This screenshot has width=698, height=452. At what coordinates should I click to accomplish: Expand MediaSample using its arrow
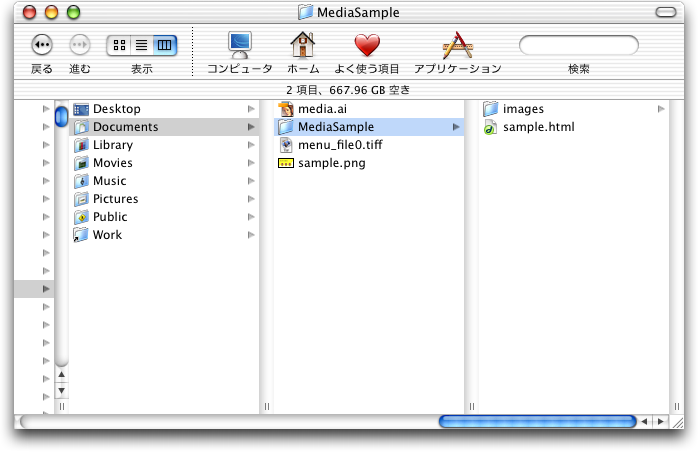pos(456,127)
